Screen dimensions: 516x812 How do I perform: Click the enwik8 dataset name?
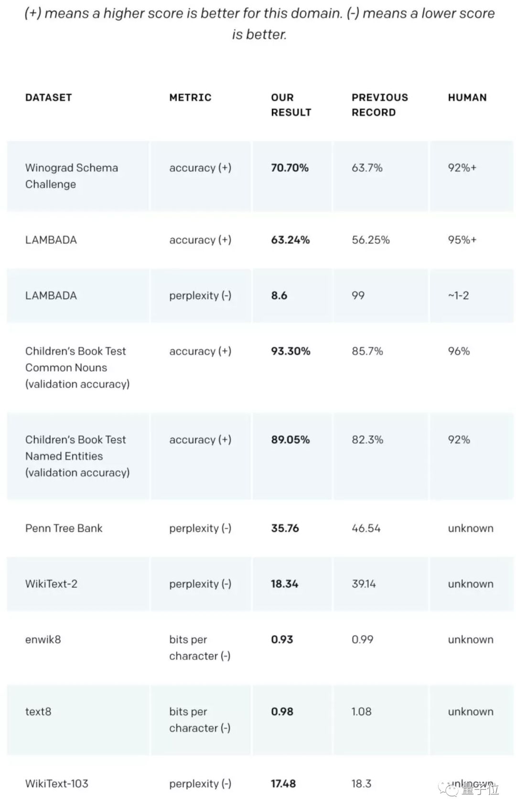pyautogui.click(x=43, y=639)
